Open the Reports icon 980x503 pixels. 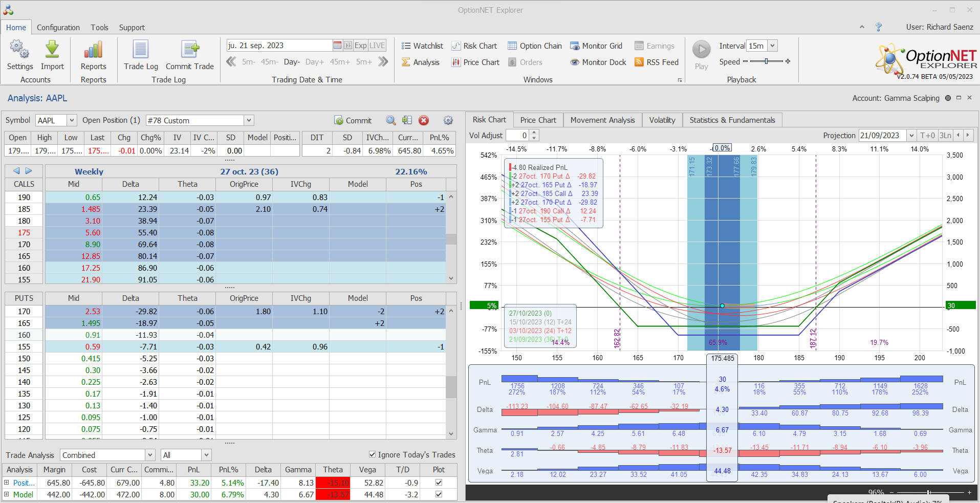tap(93, 55)
